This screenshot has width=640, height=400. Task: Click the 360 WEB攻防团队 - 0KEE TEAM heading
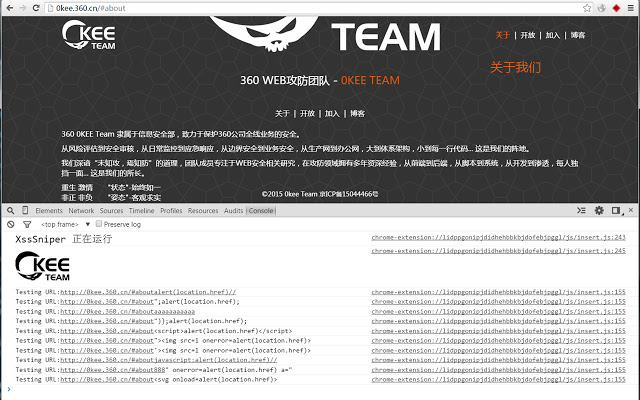pos(320,80)
